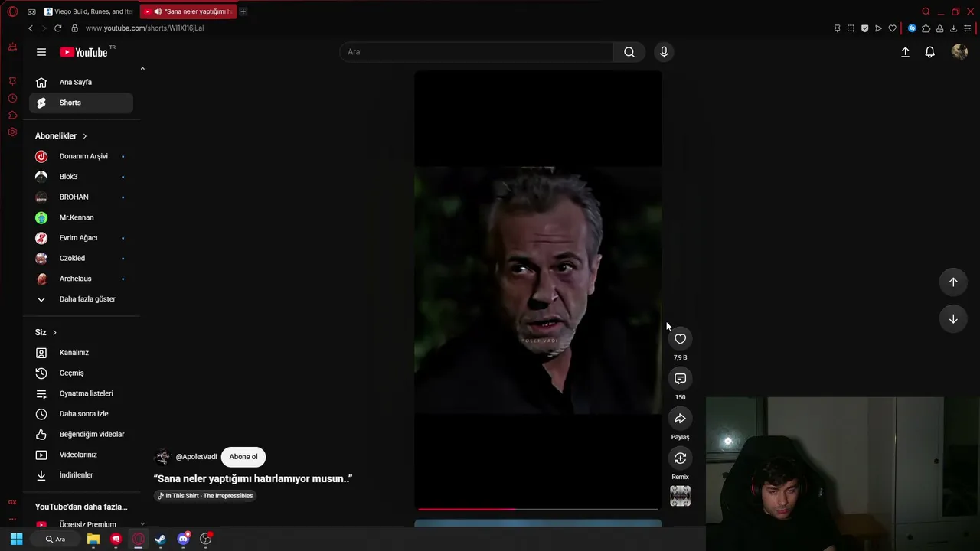Open Steam from the taskbar
Image resolution: width=980 pixels, height=551 pixels.
tap(160, 539)
